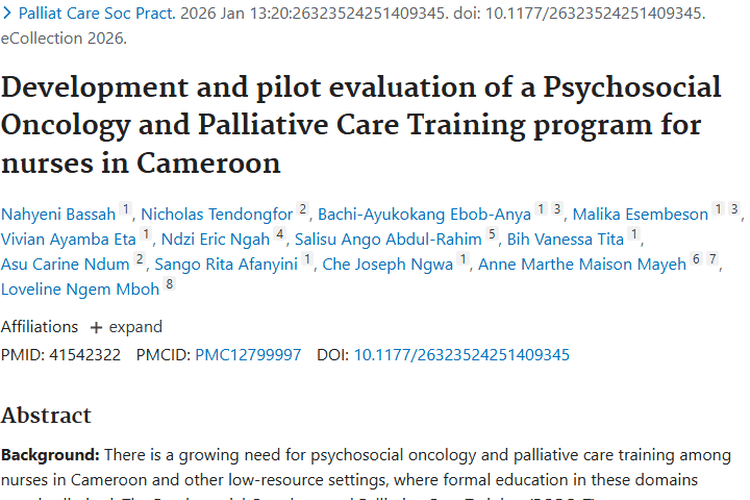Screen dimensions: 750x500
Task: Follow the DOI 10.1177/26323524251409345 link
Action: click(461, 355)
